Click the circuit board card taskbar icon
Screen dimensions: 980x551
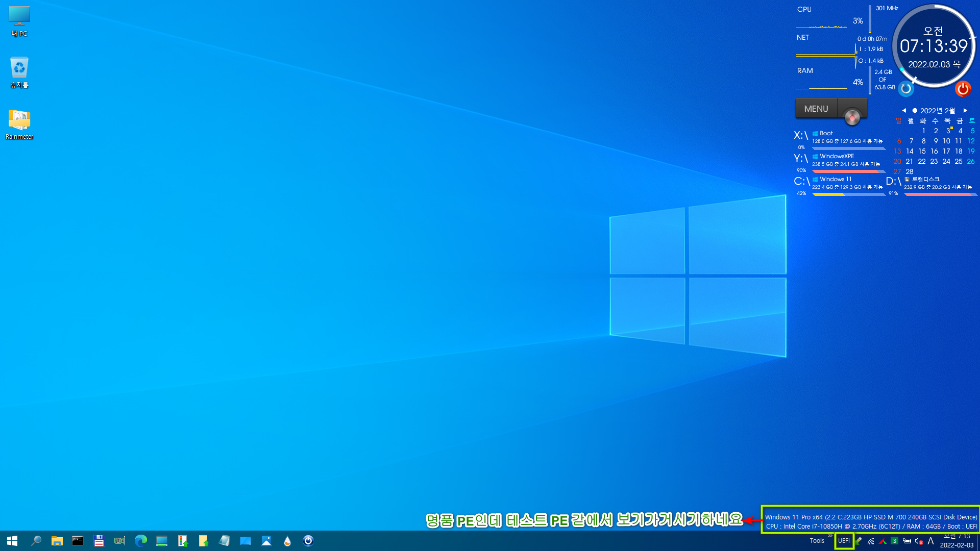tap(119, 541)
